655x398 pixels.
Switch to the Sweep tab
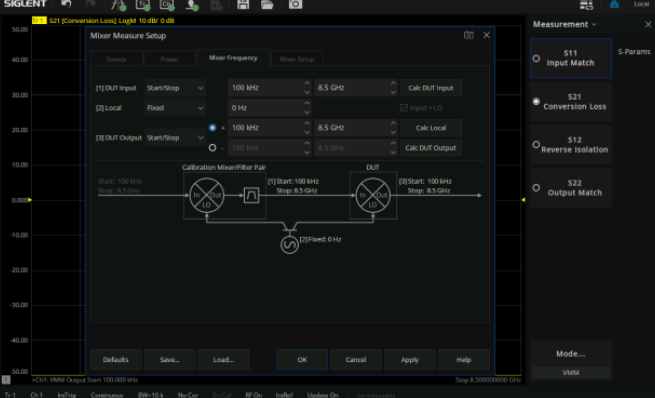point(116,59)
